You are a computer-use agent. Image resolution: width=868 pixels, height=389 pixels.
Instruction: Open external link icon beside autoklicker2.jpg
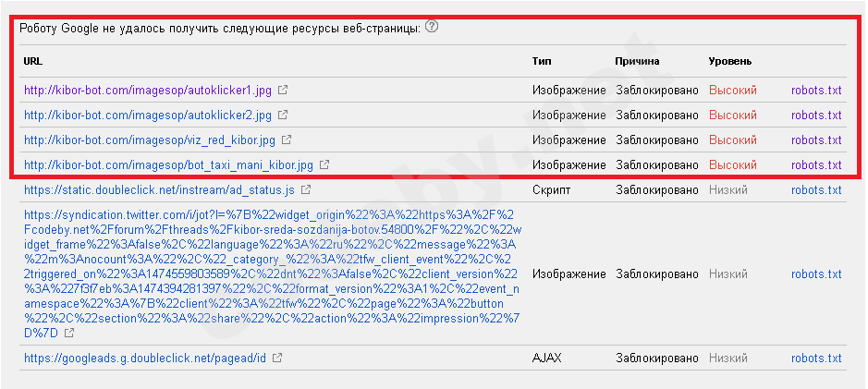[283, 115]
